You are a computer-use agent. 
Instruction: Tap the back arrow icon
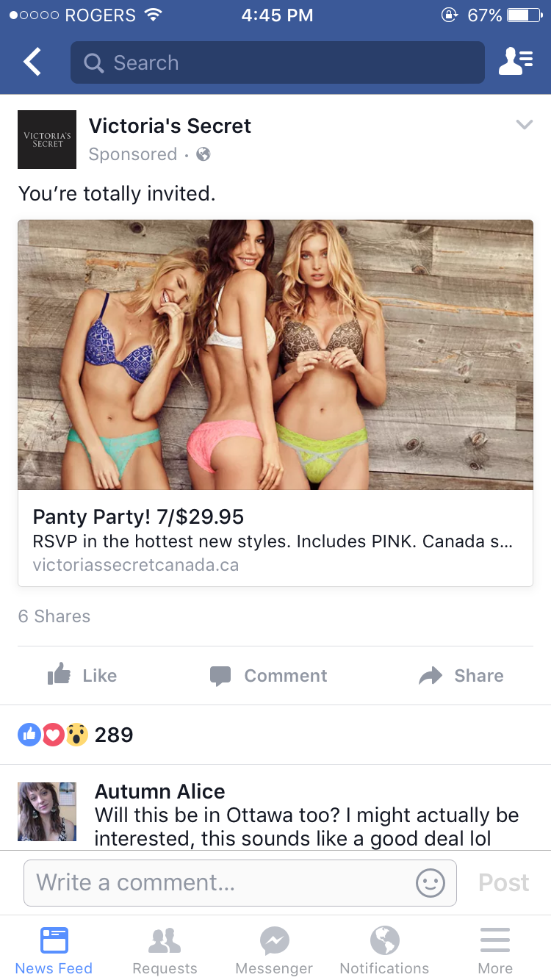(x=32, y=62)
